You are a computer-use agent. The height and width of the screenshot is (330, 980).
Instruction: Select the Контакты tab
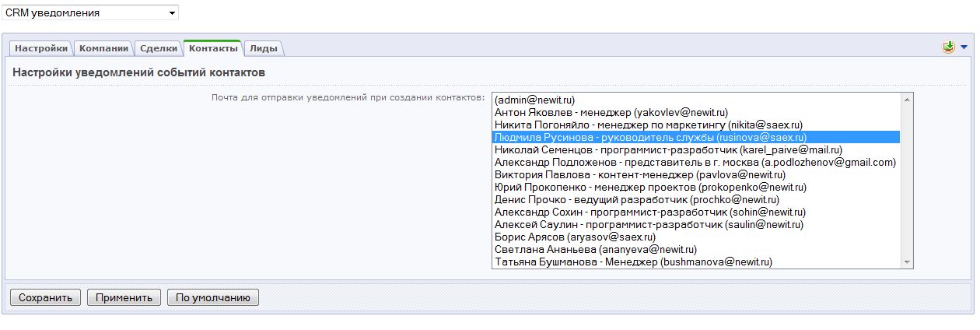[213, 48]
